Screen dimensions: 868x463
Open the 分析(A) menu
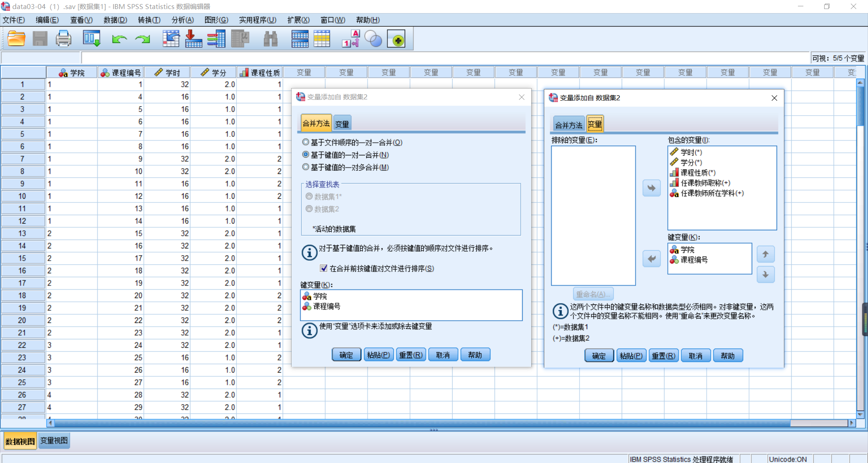pyautogui.click(x=183, y=20)
